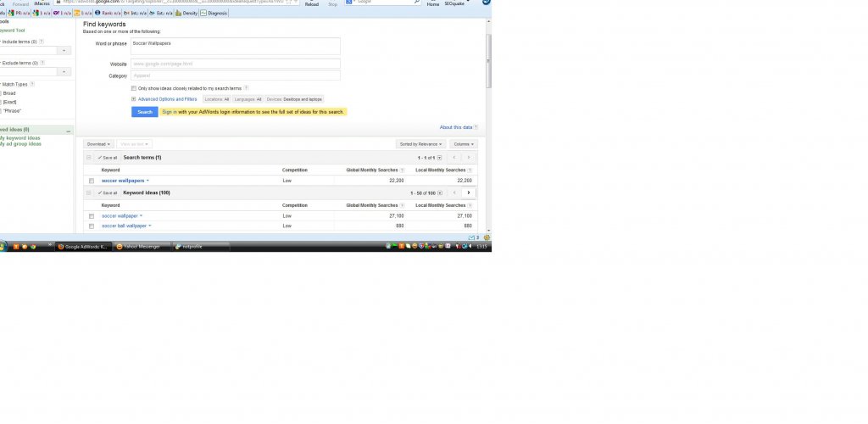The height and width of the screenshot is (424, 868).
Task: Open the Columns dropdown
Action: click(x=464, y=144)
